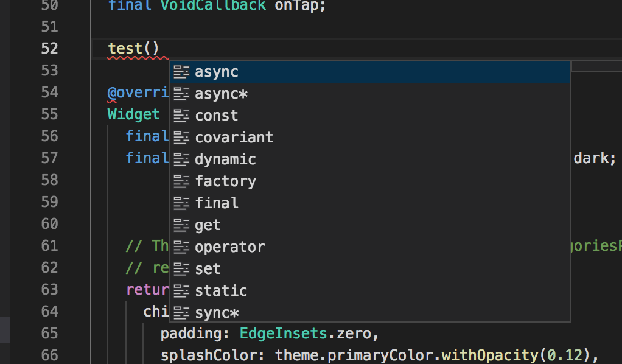622x364 pixels.
Task: Click the zero value on line 65
Action: (354, 334)
